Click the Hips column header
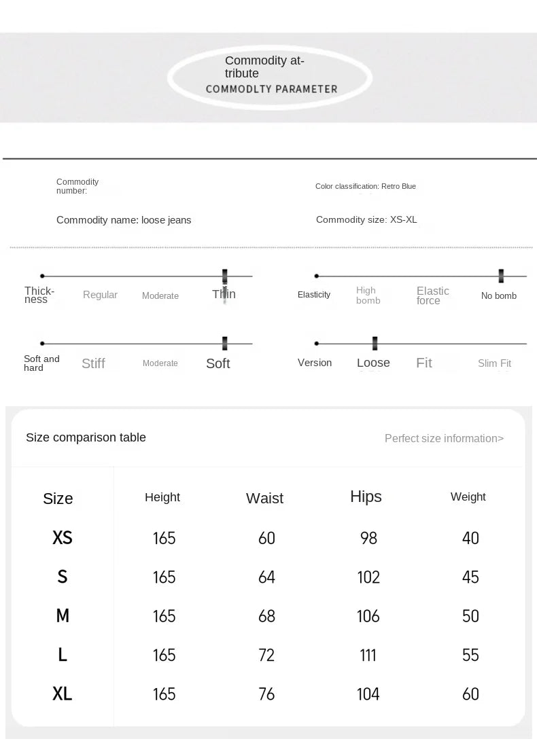The height and width of the screenshot is (756, 537). coord(366,497)
